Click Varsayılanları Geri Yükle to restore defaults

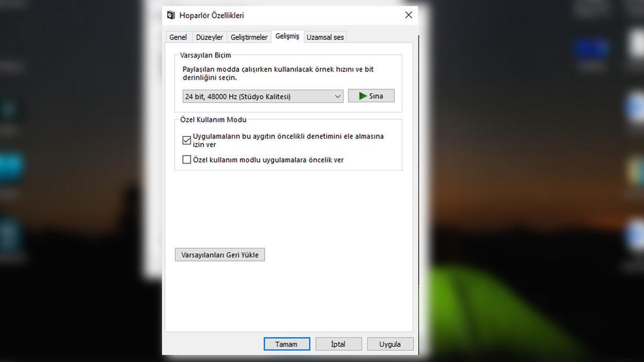click(x=219, y=254)
